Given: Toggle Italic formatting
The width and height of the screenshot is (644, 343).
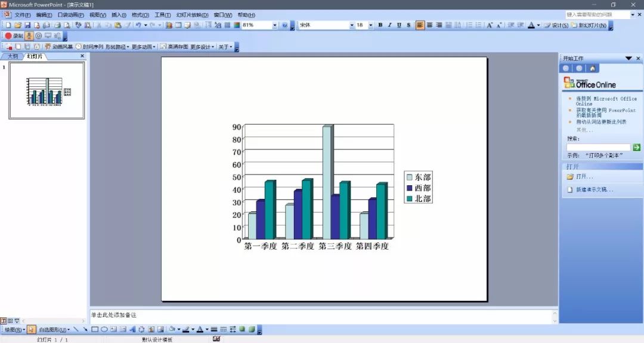Looking at the screenshot, I should (390, 25).
